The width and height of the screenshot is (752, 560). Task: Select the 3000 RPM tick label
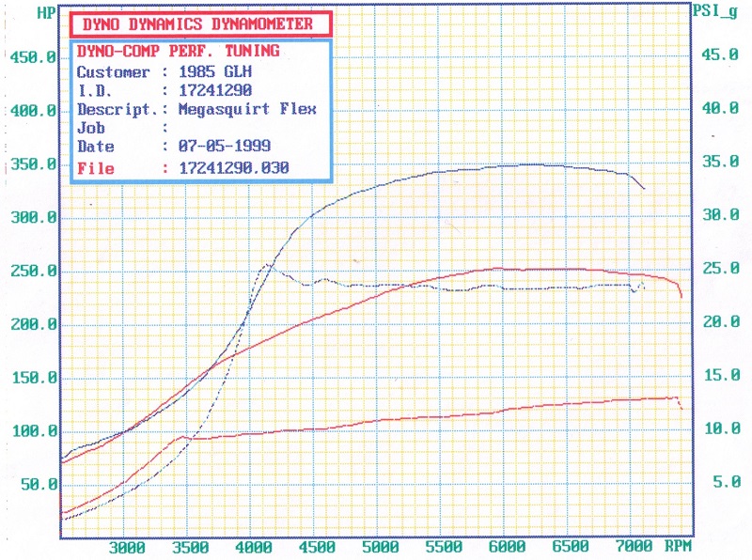tap(126, 547)
